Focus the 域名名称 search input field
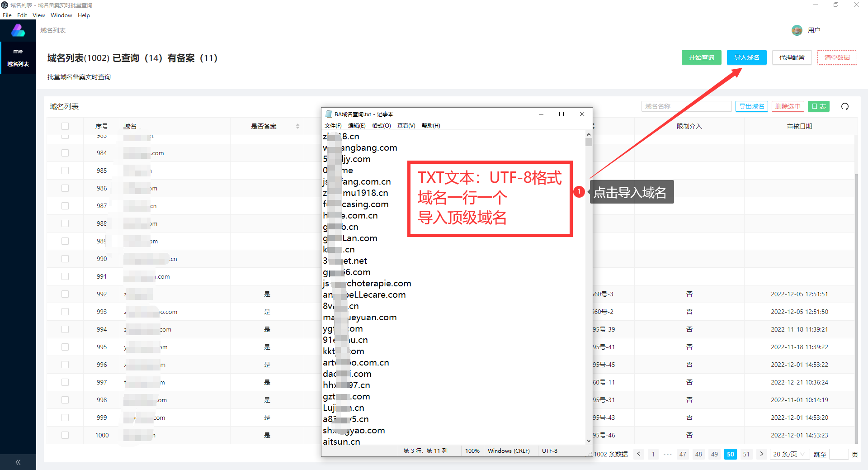Screen dimensions: 868x470 (686, 106)
